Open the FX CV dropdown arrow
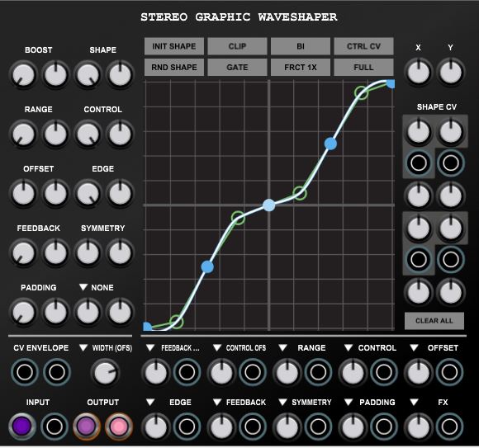 pyautogui.click(x=414, y=403)
